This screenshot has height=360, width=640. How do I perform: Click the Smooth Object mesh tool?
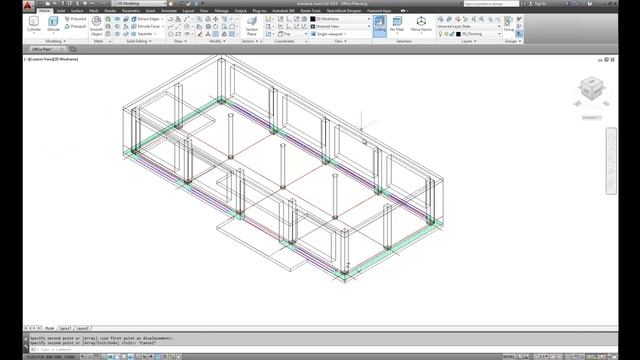click(96, 26)
